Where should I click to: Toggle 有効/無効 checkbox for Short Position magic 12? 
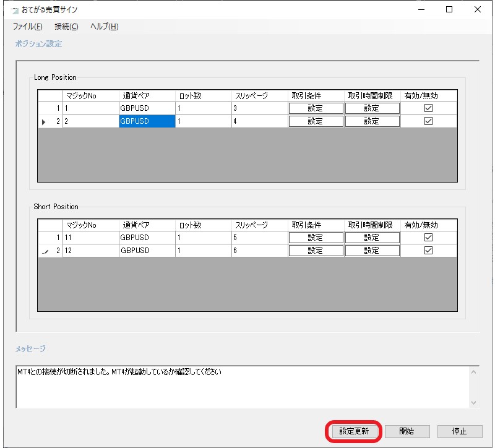428,251
